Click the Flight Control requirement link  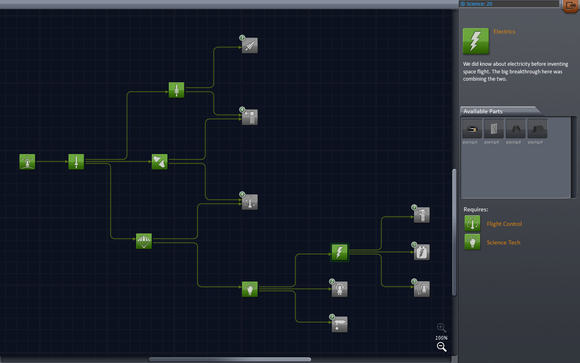pyautogui.click(x=504, y=224)
